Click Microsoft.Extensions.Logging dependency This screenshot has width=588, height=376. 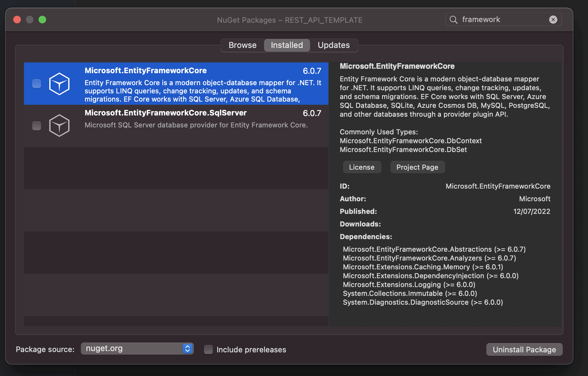(409, 285)
